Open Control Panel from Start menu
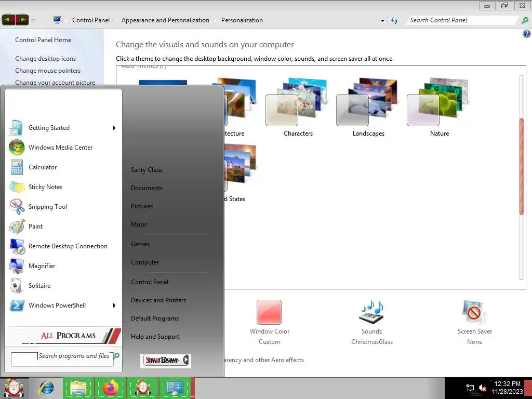The width and height of the screenshot is (532, 399). coord(150,282)
